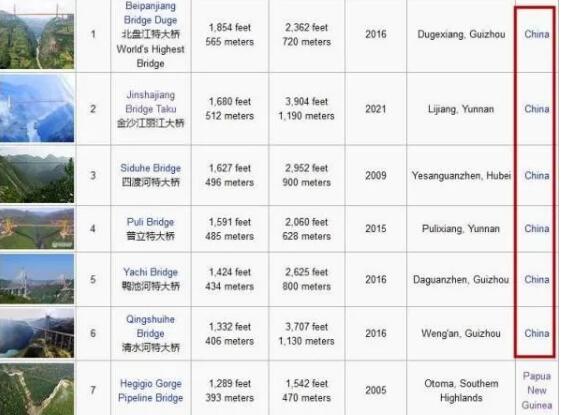The width and height of the screenshot is (561, 415).
Task: Click the Yachi Bridge thumbnail image
Action: tap(37, 279)
